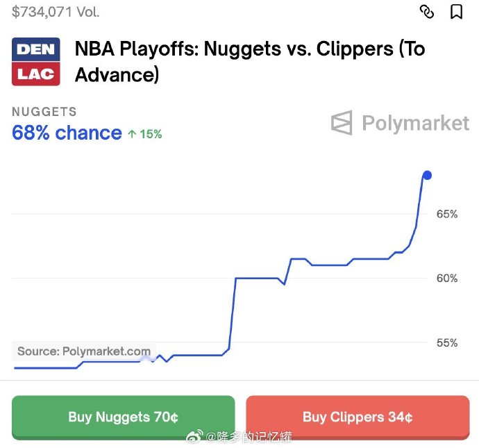Click the 55% axis label
The image size is (479, 448).
click(446, 342)
